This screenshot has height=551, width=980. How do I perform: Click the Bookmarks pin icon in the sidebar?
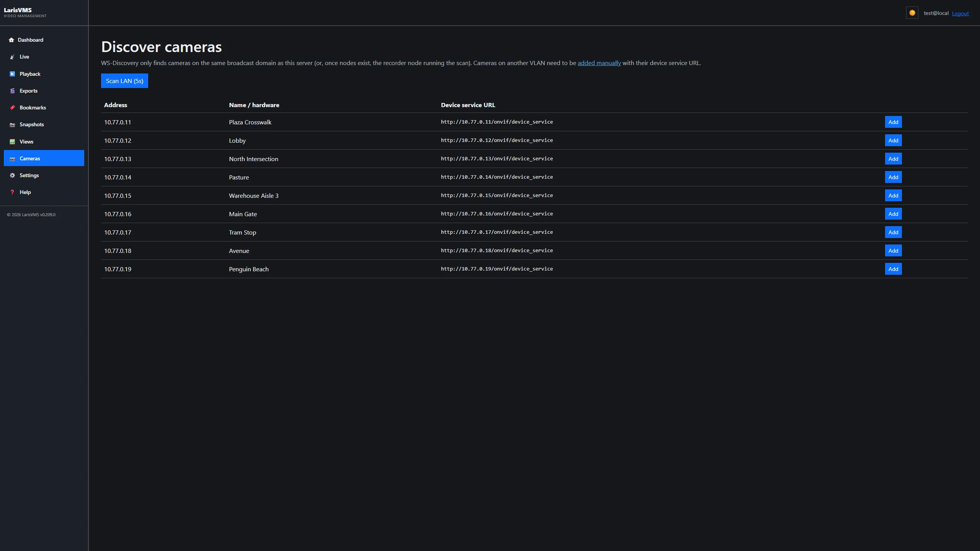point(12,108)
